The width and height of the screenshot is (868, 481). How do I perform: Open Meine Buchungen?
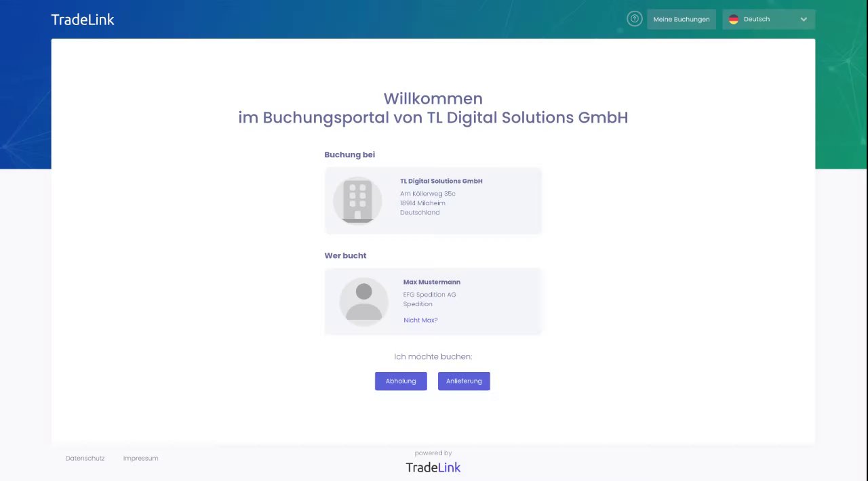(x=682, y=19)
